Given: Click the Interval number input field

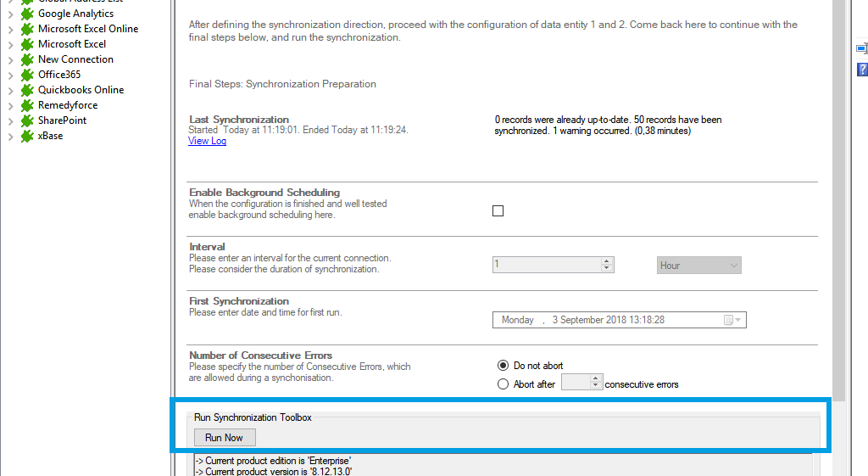Looking at the screenshot, I should coord(547,266).
